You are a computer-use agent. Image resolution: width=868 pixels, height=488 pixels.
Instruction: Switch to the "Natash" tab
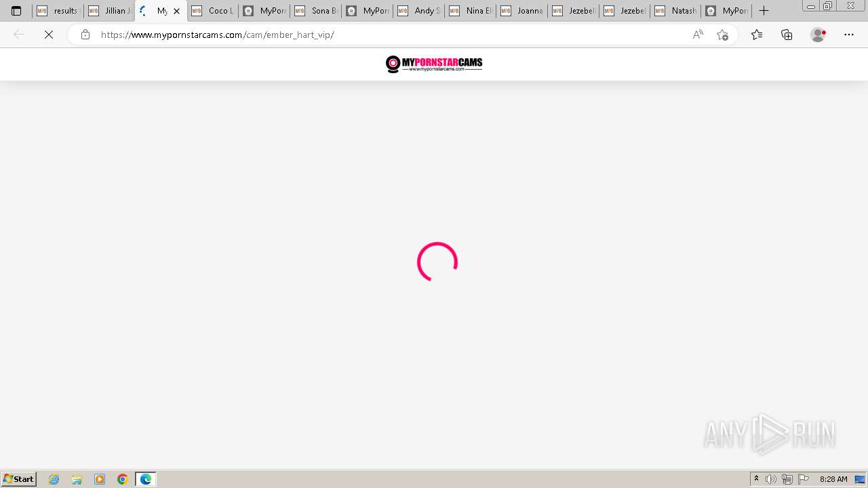tap(676, 11)
